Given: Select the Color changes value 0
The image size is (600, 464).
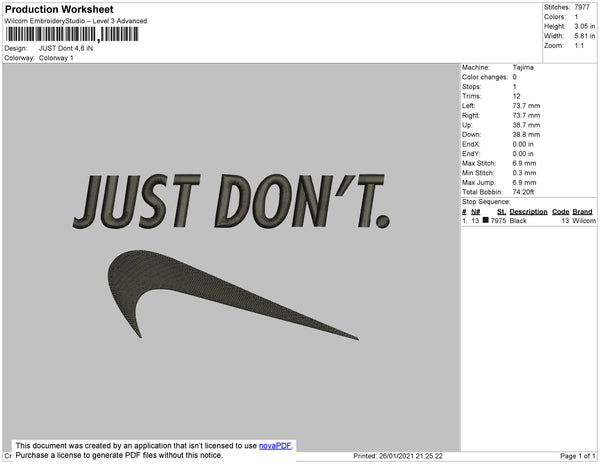Looking at the screenshot, I should click(515, 77).
